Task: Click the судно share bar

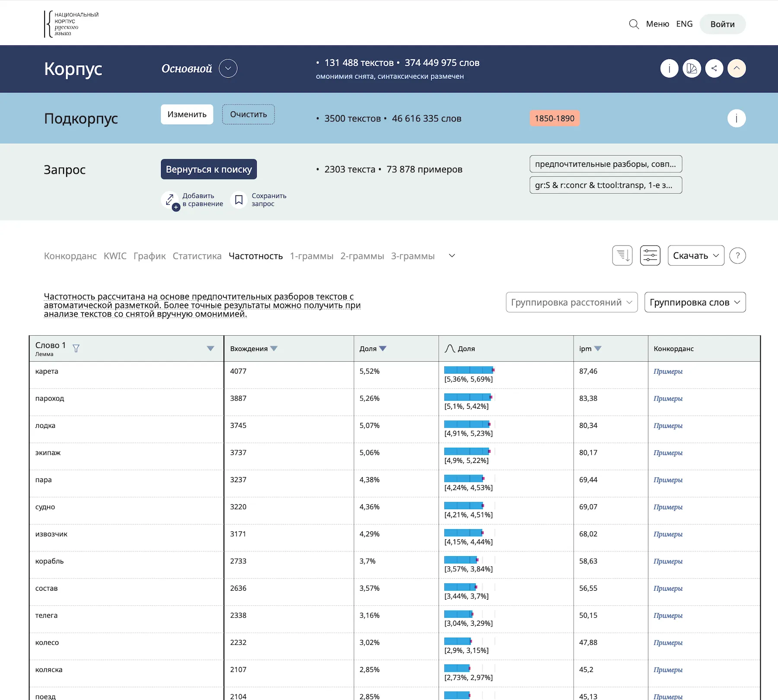Action: tap(464, 506)
